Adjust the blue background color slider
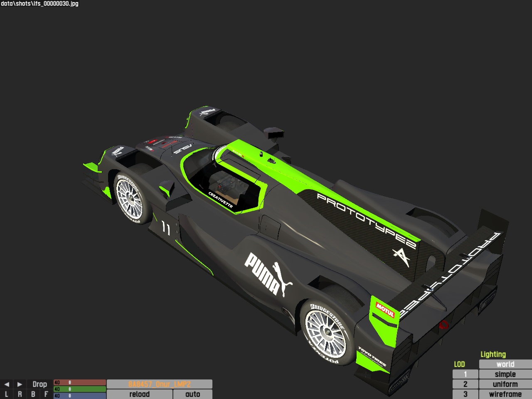 point(80,396)
